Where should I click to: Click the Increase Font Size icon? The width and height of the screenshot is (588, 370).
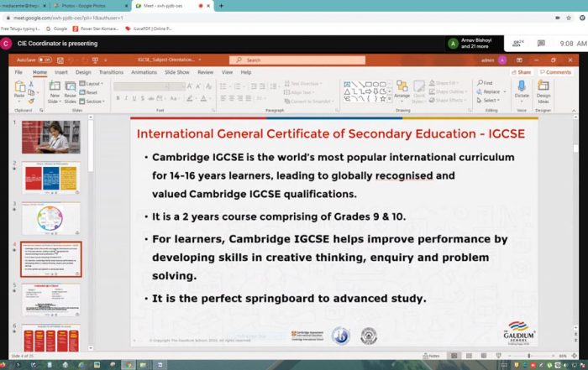coord(190,86)
